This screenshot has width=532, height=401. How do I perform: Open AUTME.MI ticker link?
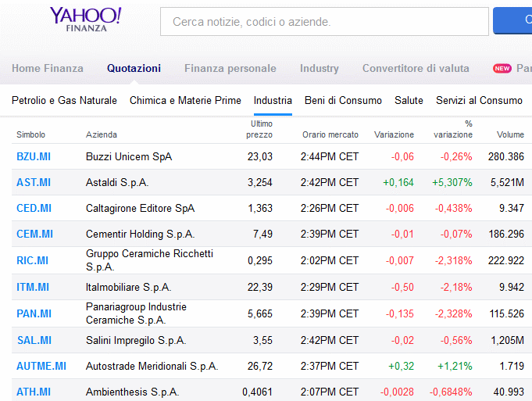[x=41, y=366]
